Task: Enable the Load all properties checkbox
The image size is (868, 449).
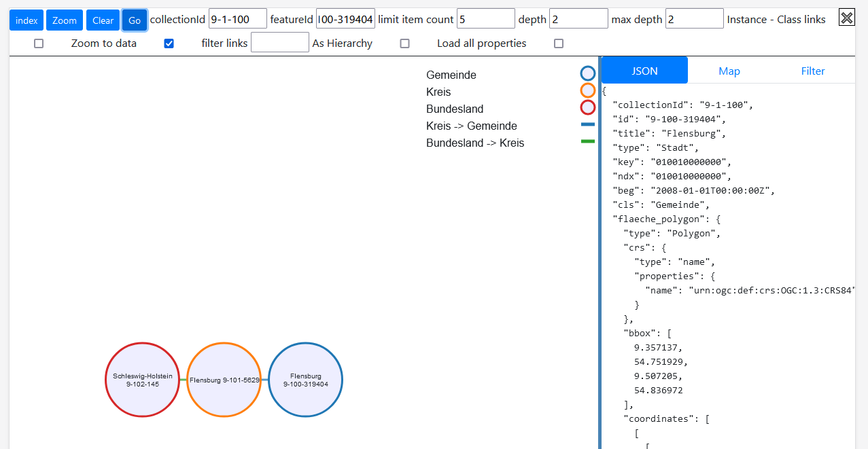Action: [559, 43]
